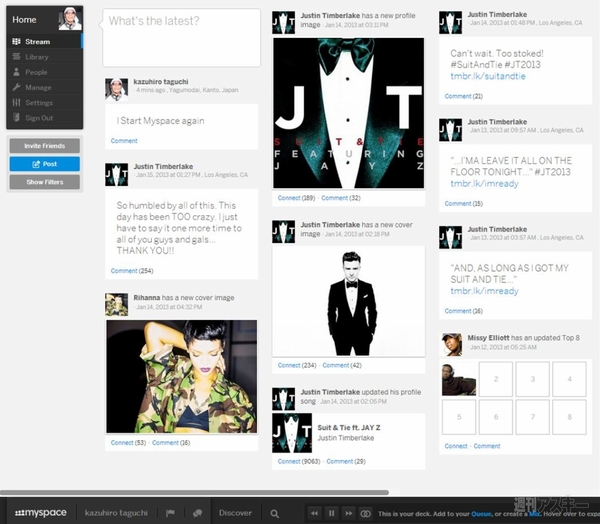Click the kazuhiro taguchi post avatar
Image resolution: width=600 pixels, height=524 pixels.
(x=117, y=90)
